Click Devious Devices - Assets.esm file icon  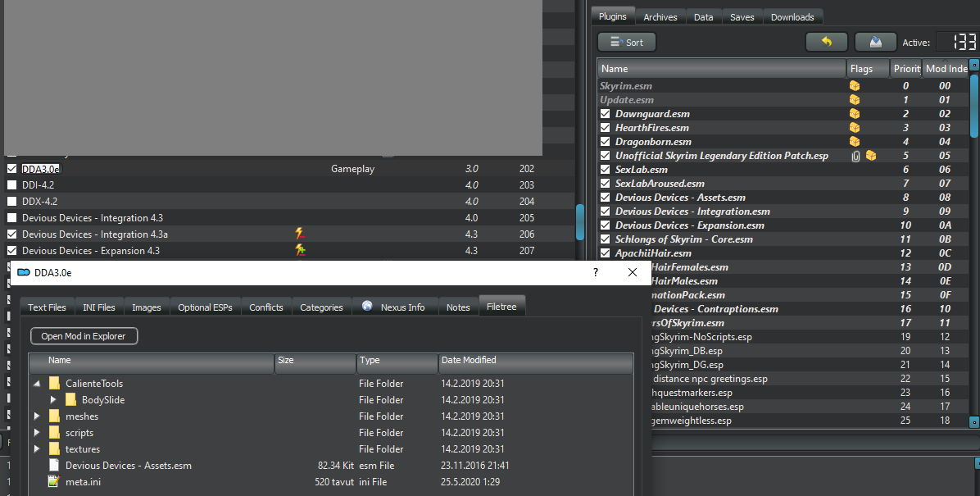click(x=54, y=465)
